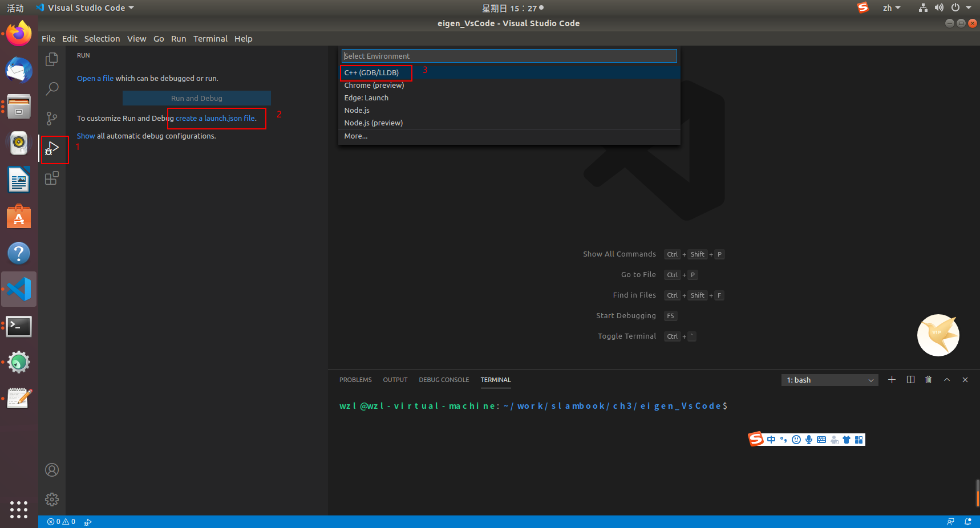Screen dimensions: 980x528
Task: Maximize the panel with up chevron
Action: [x=947, y=380]
